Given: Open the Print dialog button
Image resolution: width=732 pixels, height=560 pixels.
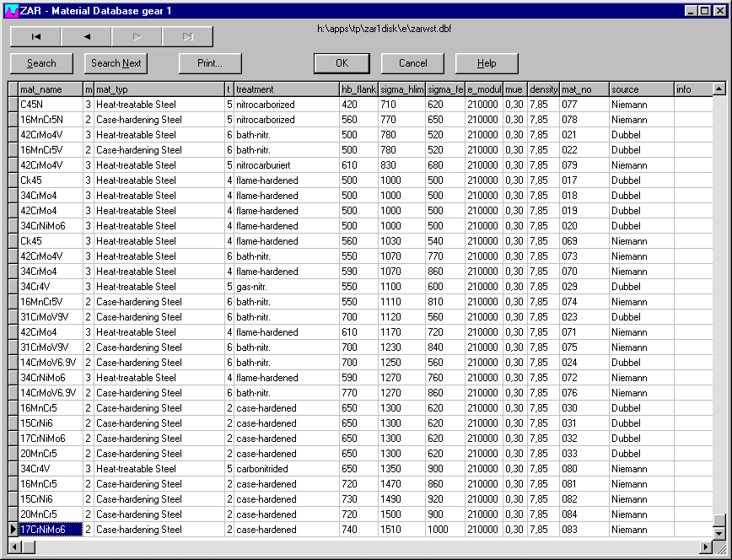Looking at the screenshot, I should click(210, 63).
